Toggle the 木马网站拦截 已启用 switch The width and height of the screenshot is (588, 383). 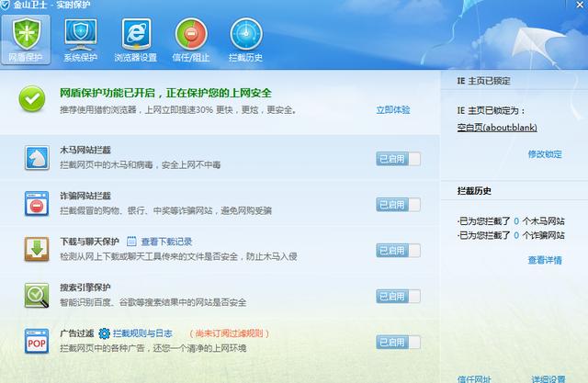(398, 159)
